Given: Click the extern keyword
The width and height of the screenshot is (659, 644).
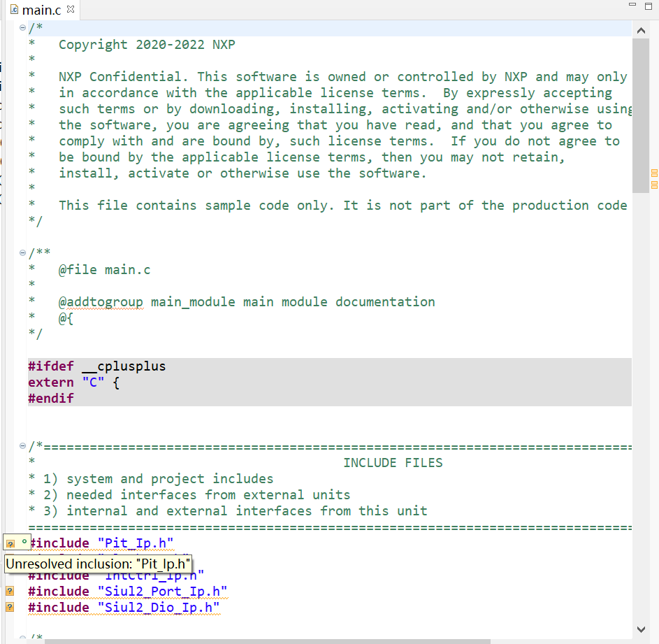Looking at the screenshot, I should (51, 382).
